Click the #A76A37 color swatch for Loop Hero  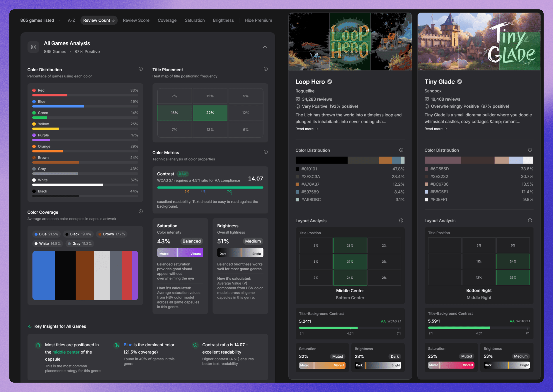coord(297,184)
